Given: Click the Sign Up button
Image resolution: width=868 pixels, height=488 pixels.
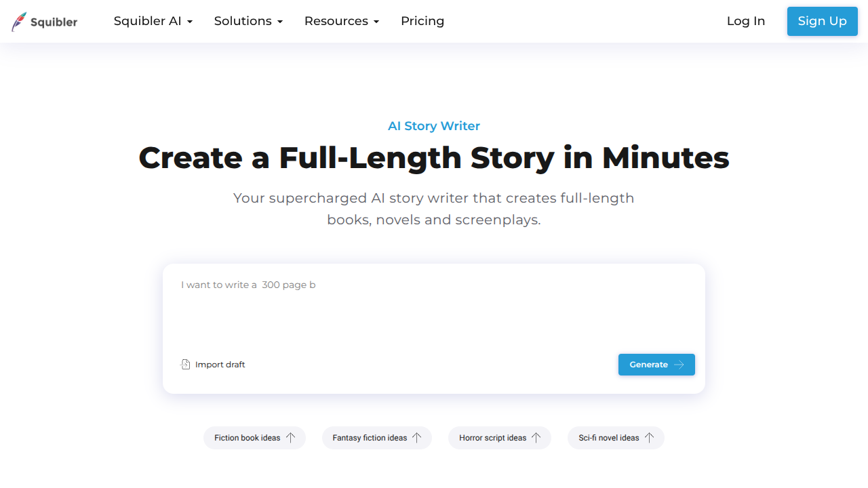Looking at the screenshot, I should pos(822,21).
